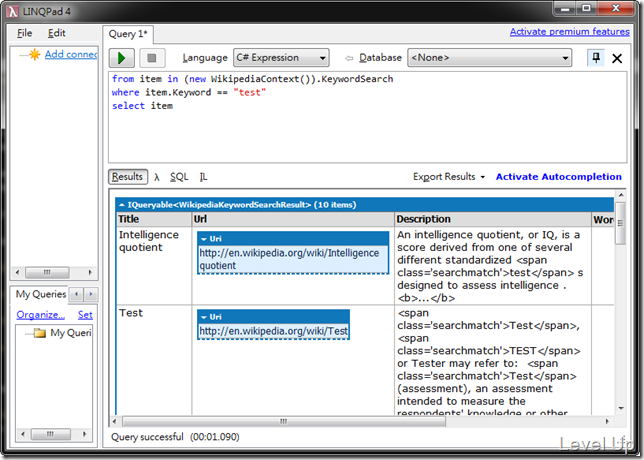644x460 pixels.
Task: Click the LINQPad 4 lambda title icon
Action: (x=13, y=12)
